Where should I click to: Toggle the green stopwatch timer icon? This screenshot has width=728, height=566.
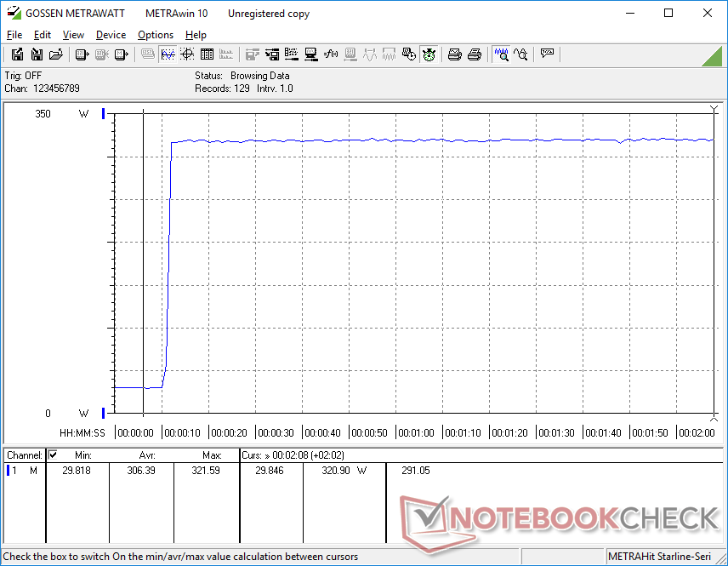(429, 54)
